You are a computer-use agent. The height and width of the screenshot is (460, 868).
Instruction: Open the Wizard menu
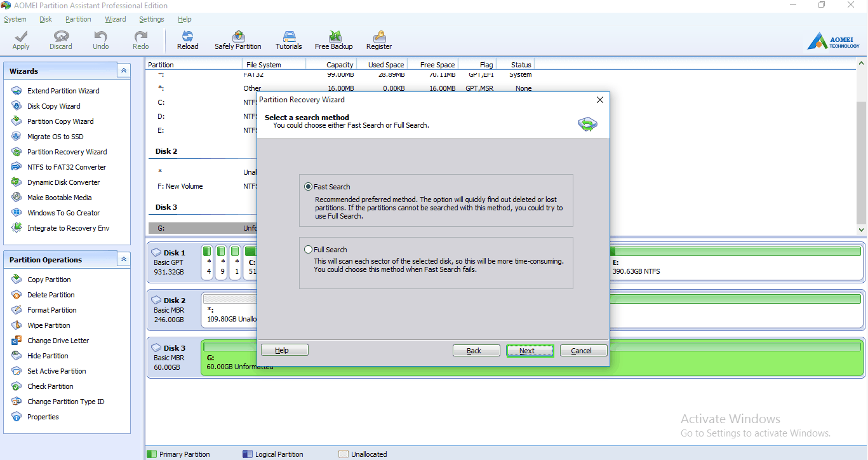click(116, 19)
